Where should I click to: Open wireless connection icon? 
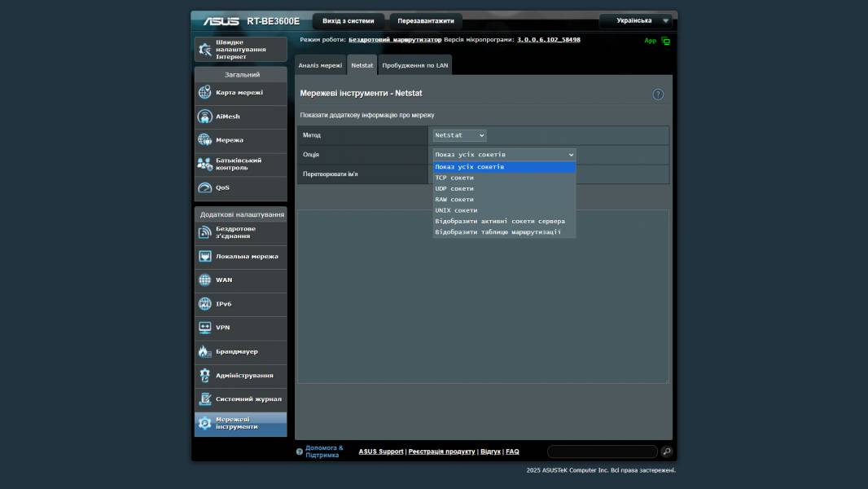pyautogui.click(x=205, y=232)
